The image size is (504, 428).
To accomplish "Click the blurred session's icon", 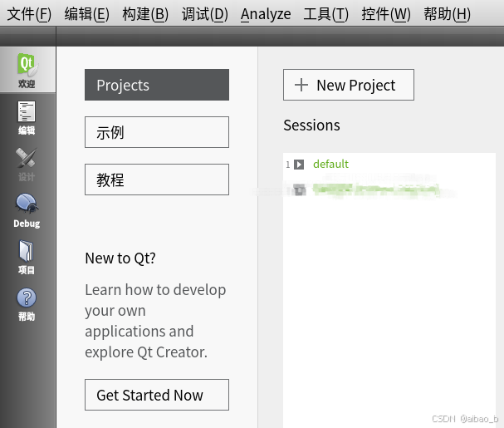I will [299, 189].
